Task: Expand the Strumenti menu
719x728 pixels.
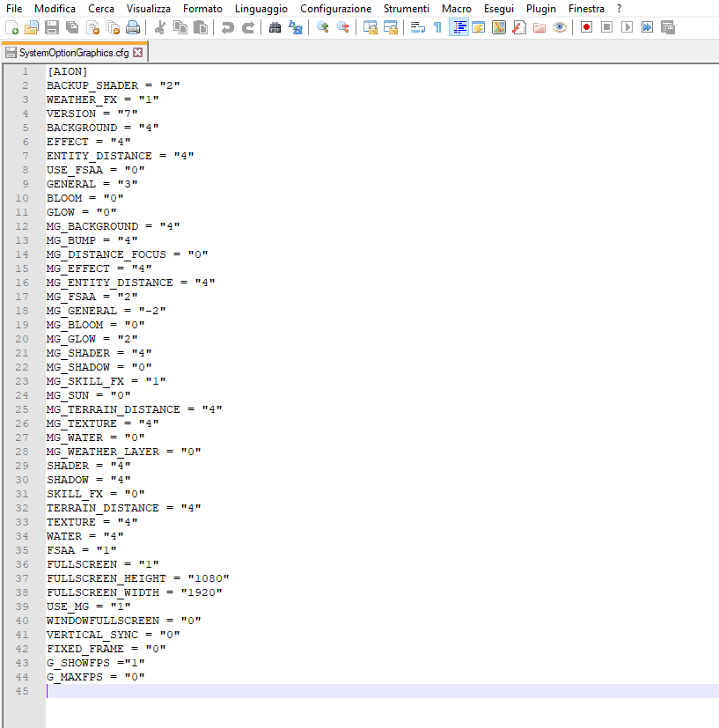Action: [406, 8]
